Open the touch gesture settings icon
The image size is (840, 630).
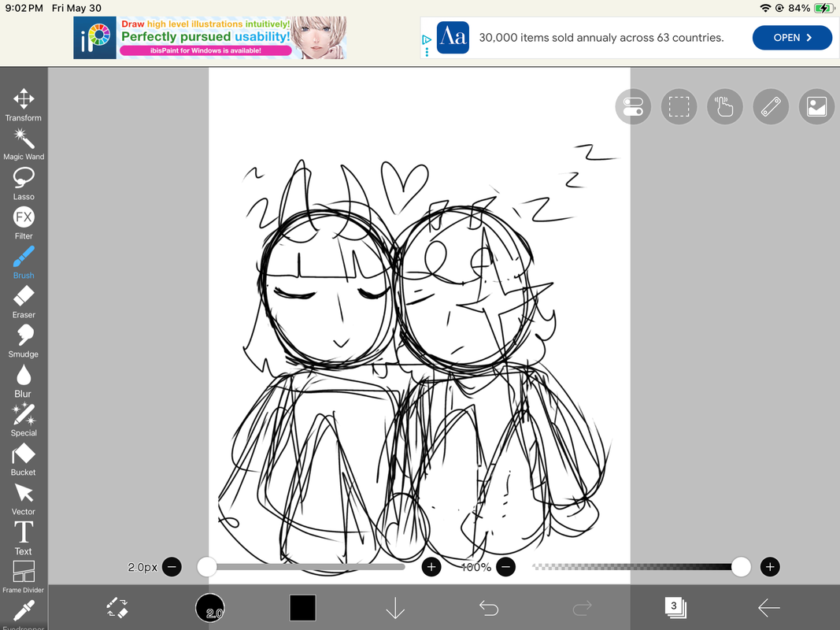(x=725, y=106)
